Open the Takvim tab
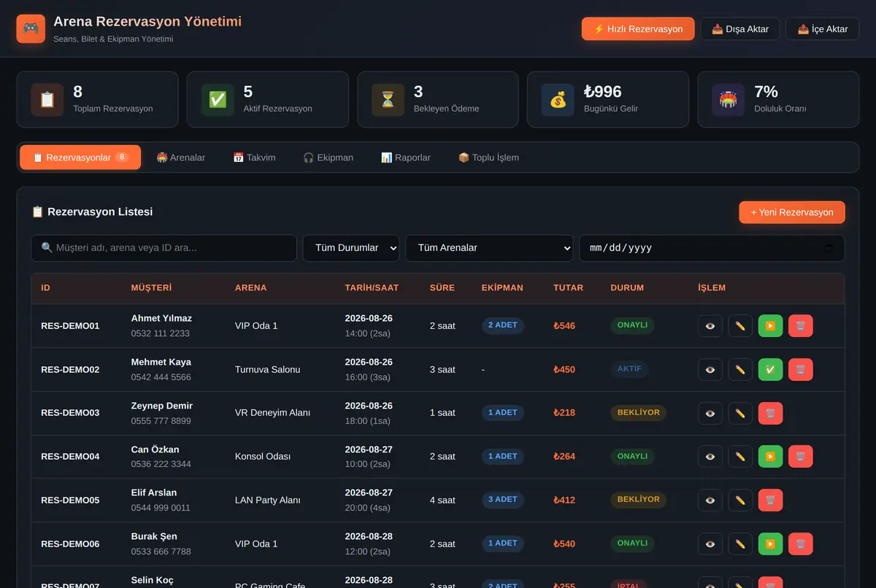 tap(254, 158)
